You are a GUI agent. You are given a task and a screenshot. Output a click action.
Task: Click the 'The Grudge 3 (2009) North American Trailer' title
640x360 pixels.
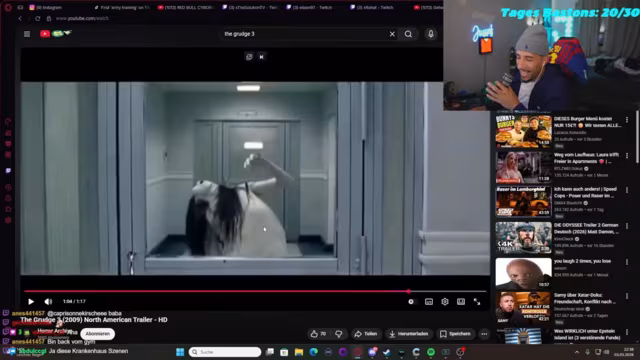(94, 320)
